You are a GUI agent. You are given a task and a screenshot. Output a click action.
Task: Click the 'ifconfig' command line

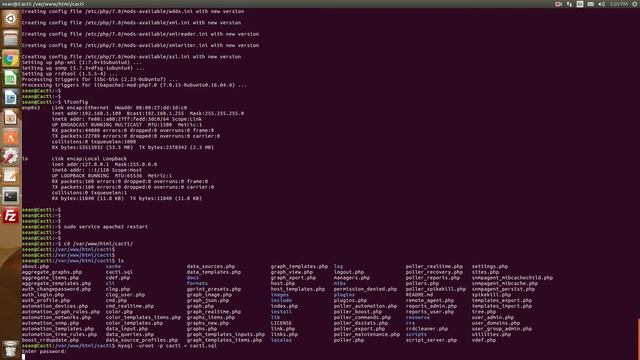(76, 102)
